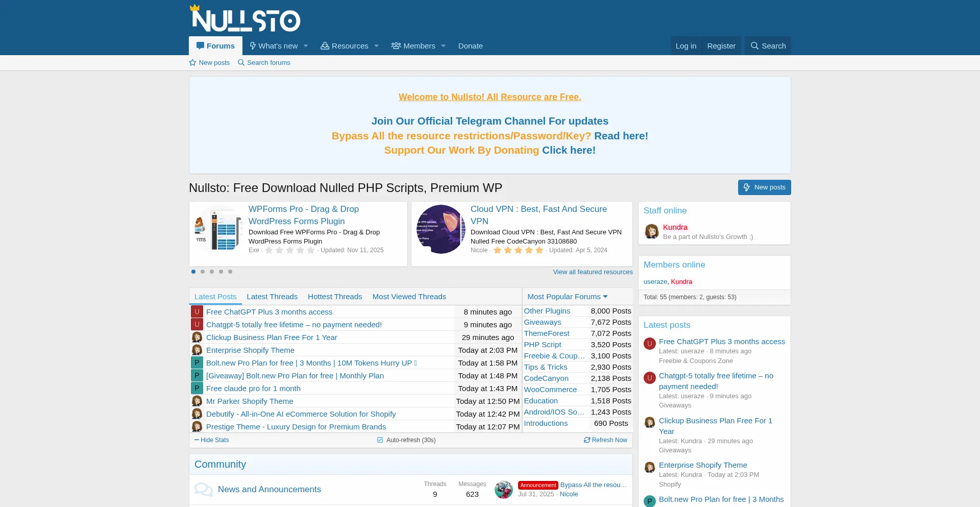980x507 pixels.
Task: Click U avatar in Latest posts sidebar top
Action: click(650, 344)
